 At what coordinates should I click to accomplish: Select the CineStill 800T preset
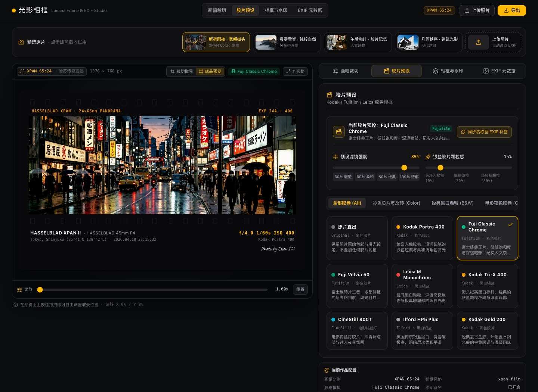pos(357,331)
